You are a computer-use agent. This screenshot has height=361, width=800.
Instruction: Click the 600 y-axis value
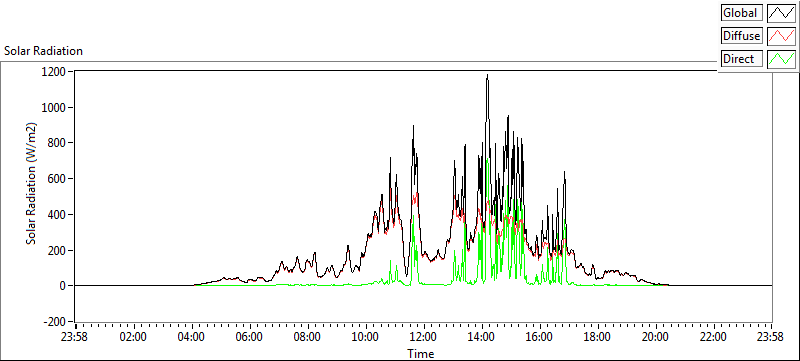pyautogui.click(x=58, y=178)
